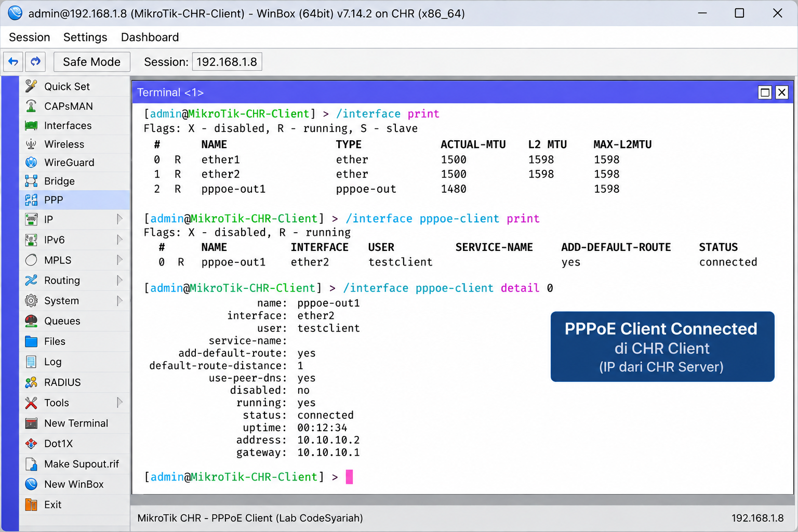The image size is (798, 532).
Task: Click the Tools icon
Action: [31, 403]
